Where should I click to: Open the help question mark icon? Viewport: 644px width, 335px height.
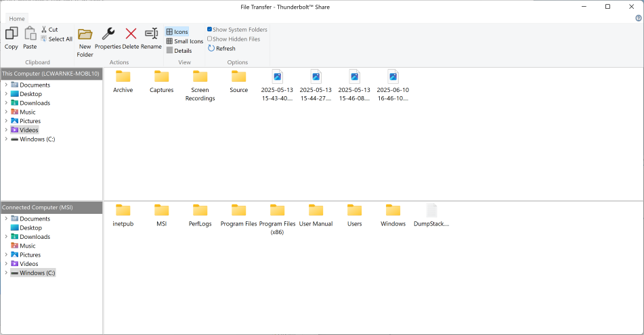click(x=639, y=18)
